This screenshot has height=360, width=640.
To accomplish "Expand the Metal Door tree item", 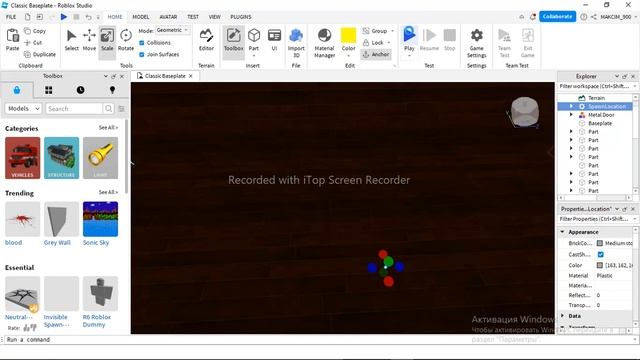I will pos(571,115).
